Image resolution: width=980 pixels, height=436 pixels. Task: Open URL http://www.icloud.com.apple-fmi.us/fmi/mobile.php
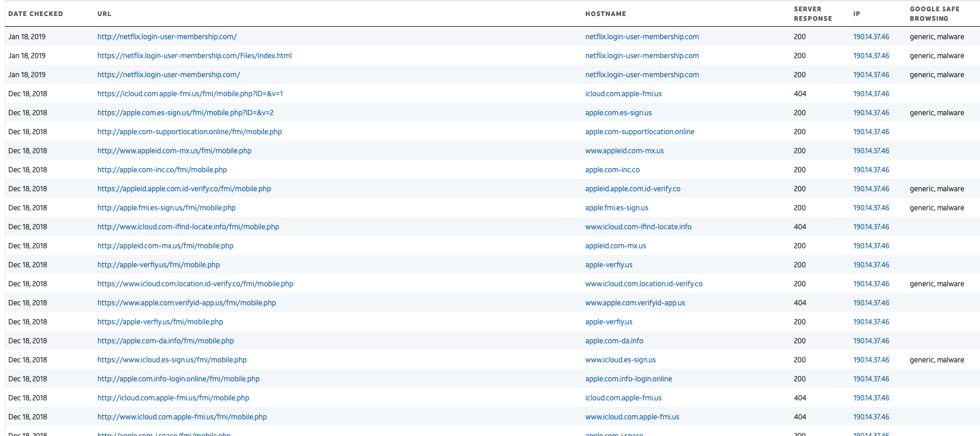(182, 417)
